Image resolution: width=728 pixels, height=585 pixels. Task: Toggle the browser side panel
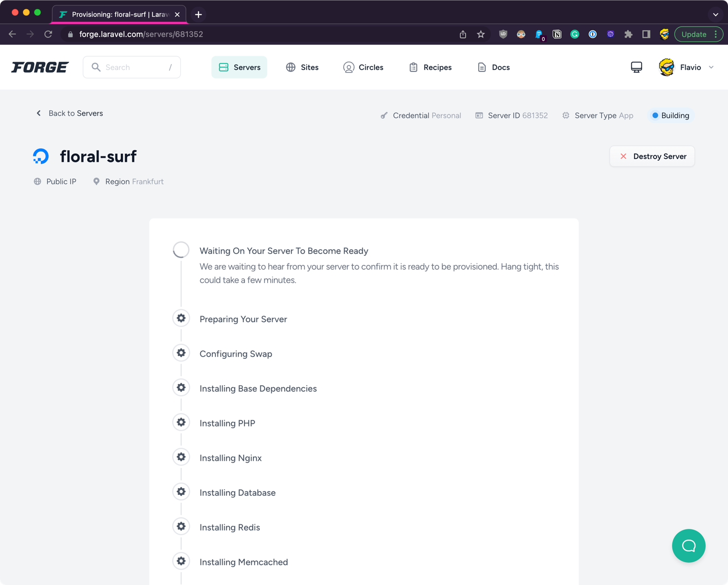tap(646, 34)
